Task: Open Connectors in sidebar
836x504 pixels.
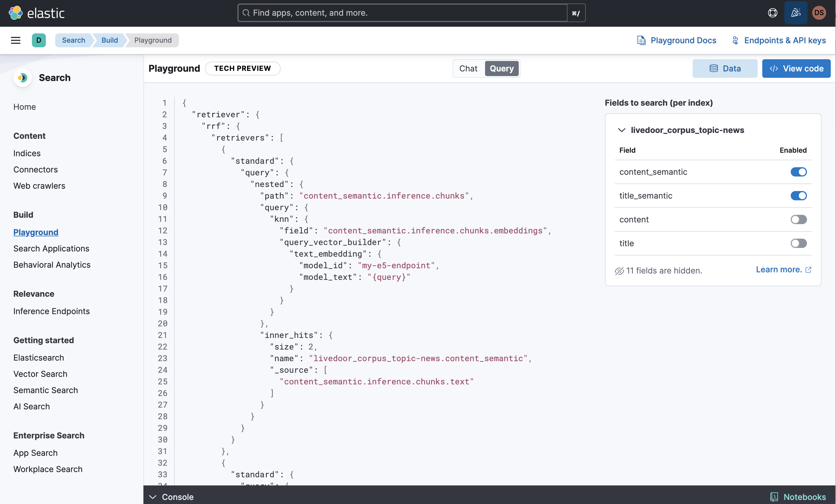Action: click(36, 170)
